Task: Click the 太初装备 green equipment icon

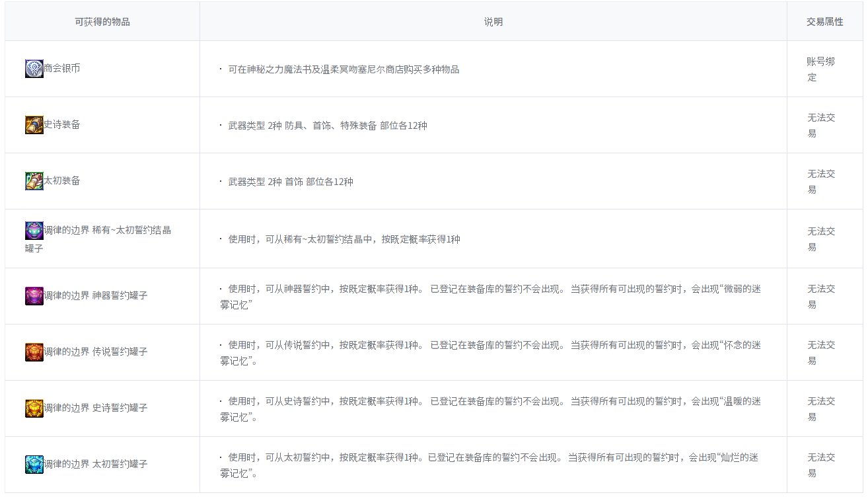Action: click(34, 181)
